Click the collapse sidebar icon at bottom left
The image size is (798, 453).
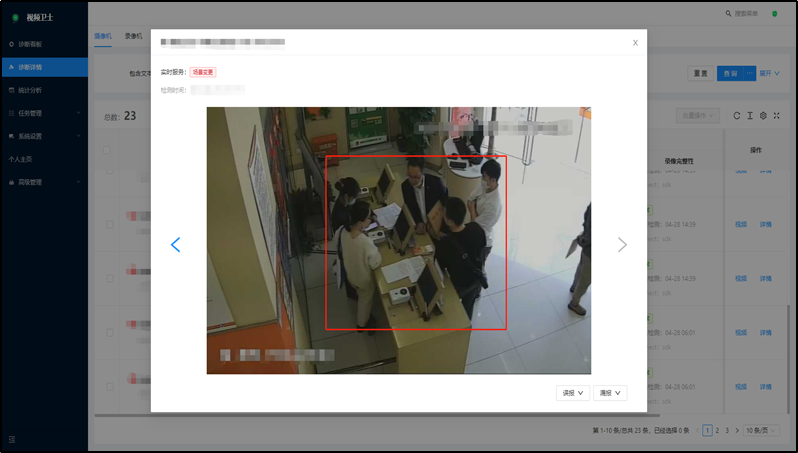point(13,439)
